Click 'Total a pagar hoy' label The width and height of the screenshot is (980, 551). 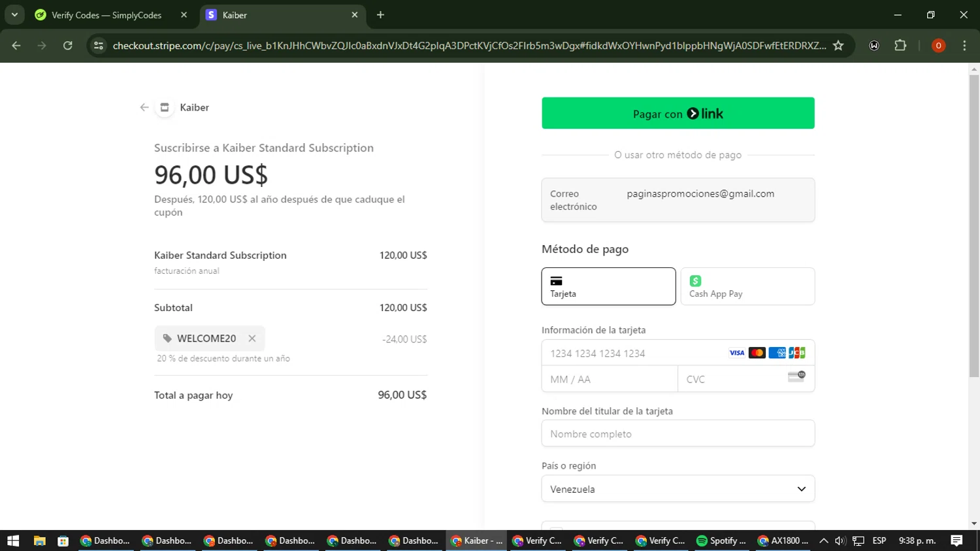click(193, 395)
